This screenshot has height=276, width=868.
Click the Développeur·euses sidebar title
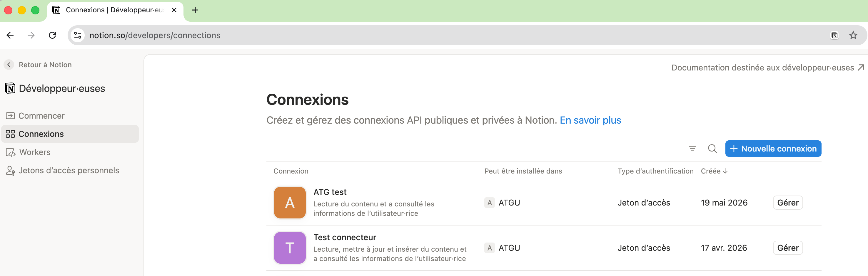pyautogui.click(x=62, y=88)
